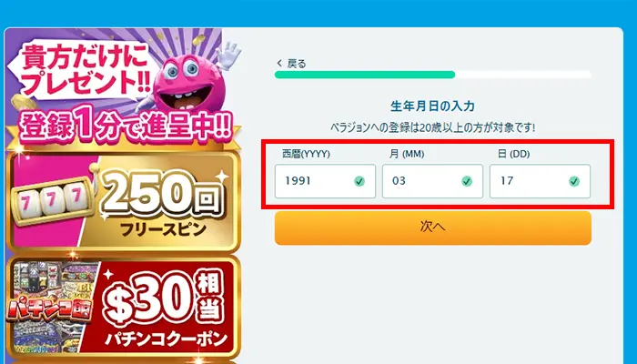Click the day field showing 17
This screenshot has width=637, height=364.
(529, 181)
